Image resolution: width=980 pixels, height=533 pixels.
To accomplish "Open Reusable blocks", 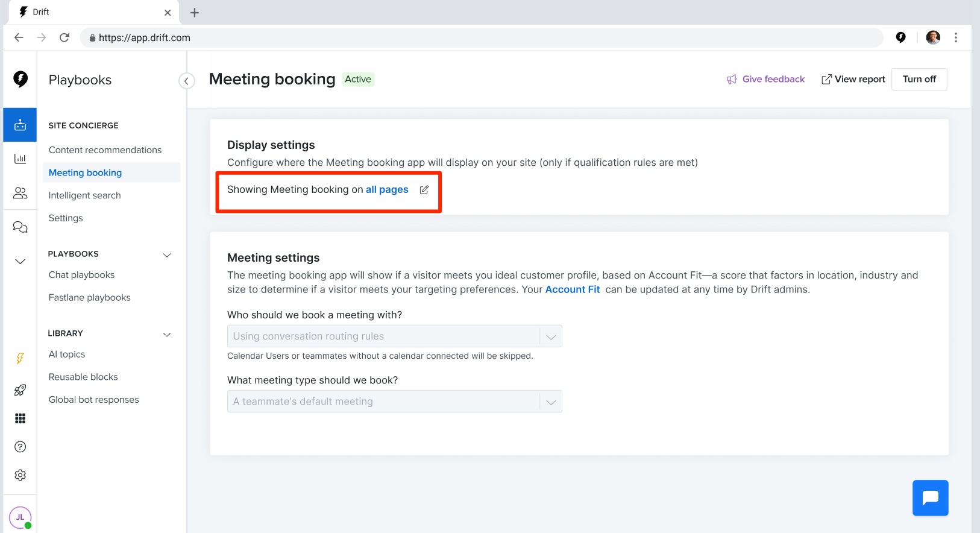I will pos(83,377).
